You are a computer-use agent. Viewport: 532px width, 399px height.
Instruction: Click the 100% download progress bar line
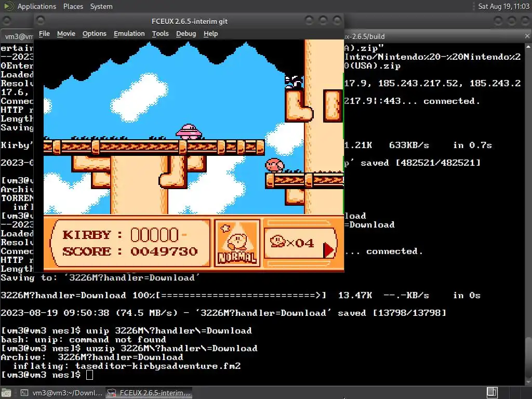(241, 295)
